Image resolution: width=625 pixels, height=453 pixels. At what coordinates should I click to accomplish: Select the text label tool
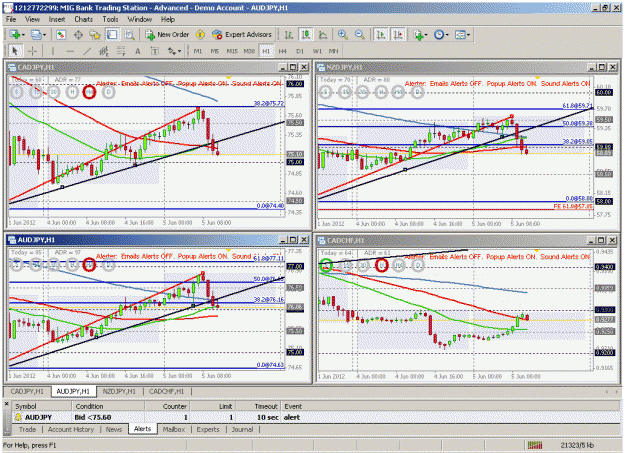click(154, 51)
